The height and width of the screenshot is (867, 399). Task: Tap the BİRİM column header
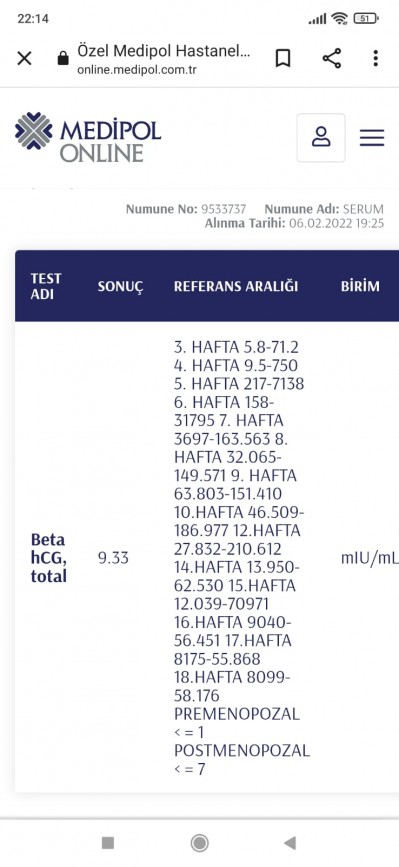(x=360, y=286)
